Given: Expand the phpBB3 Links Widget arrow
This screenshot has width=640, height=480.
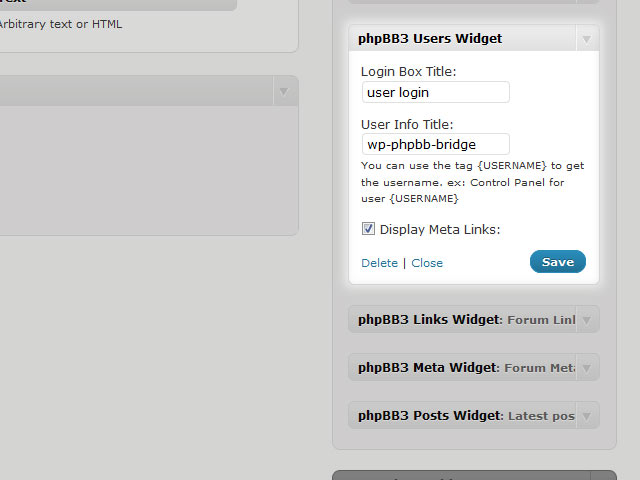Looking at the screenshot, I should pyautogui.click(x=587, y=320).
